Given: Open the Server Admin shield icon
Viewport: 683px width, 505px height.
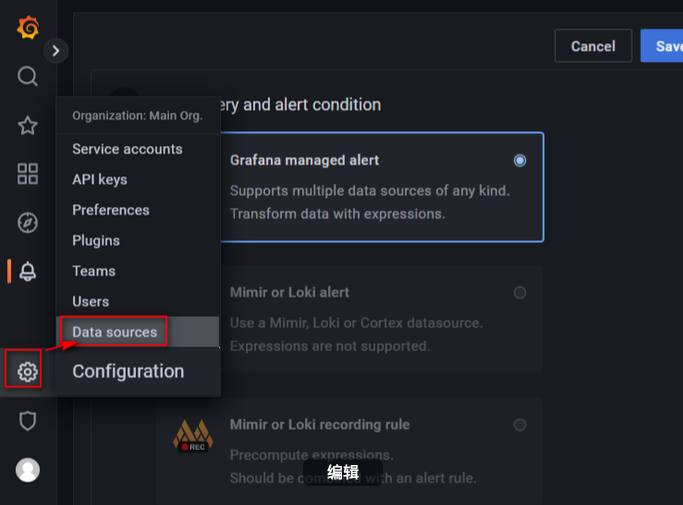Looking at the screenshot, I should (27, 421).
